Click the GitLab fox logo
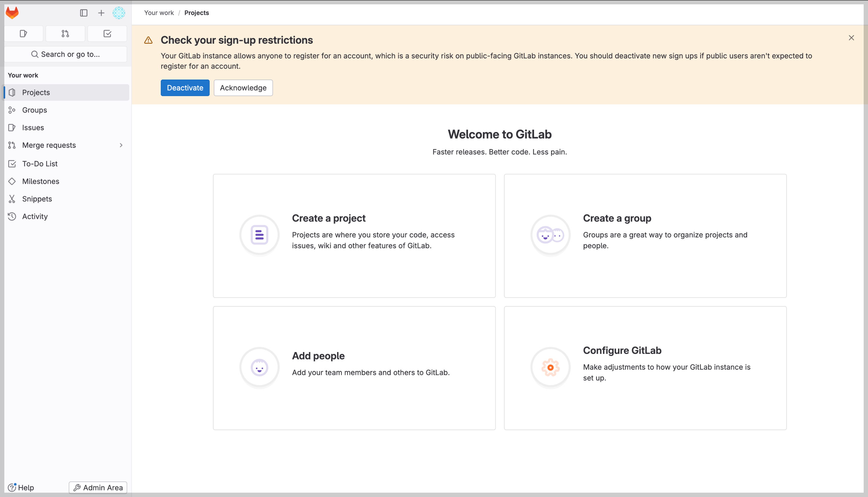This screenshot has height=497, width=868. [12, 13]
